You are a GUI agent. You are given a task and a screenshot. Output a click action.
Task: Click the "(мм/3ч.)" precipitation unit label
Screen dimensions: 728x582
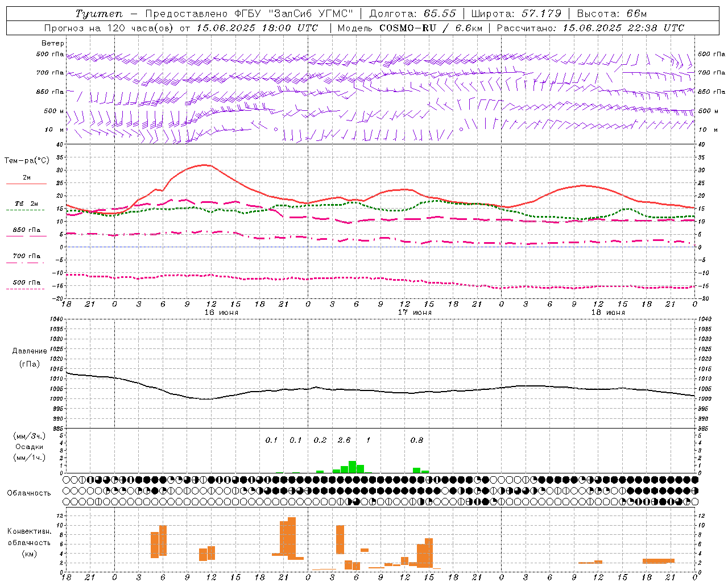(29, 436)
